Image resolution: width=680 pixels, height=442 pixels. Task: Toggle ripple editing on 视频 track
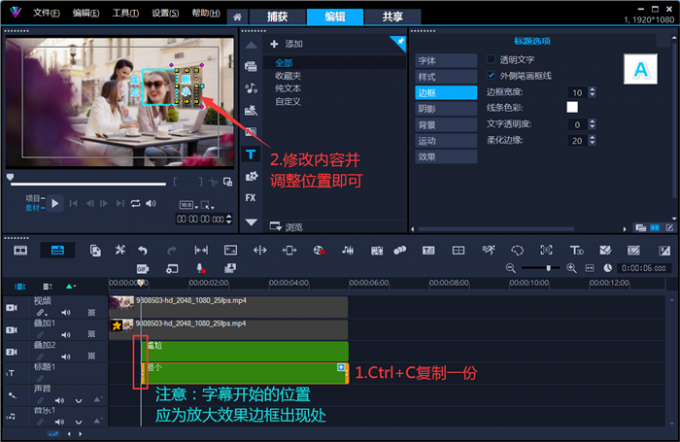(x=41, y=313)
